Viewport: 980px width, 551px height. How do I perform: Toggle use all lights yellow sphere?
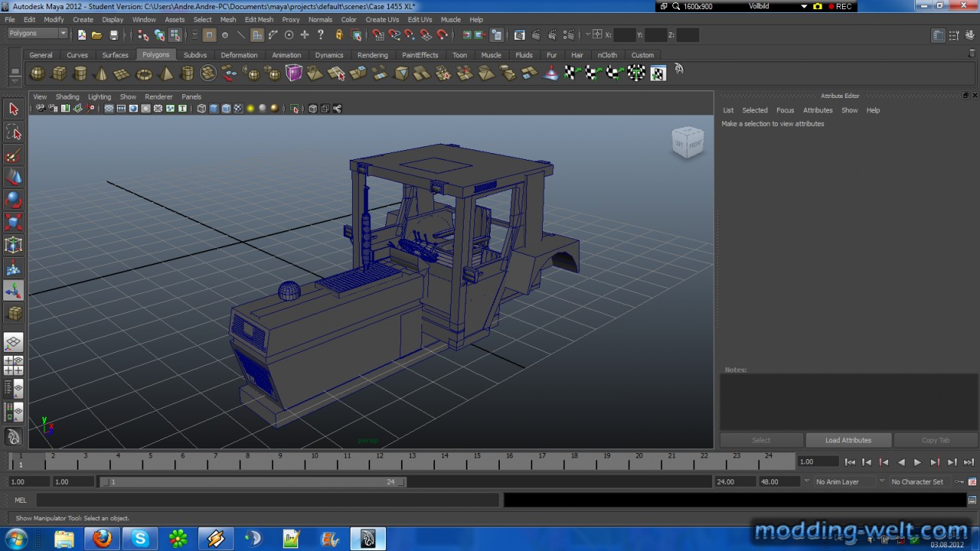[x=250, y=109]
